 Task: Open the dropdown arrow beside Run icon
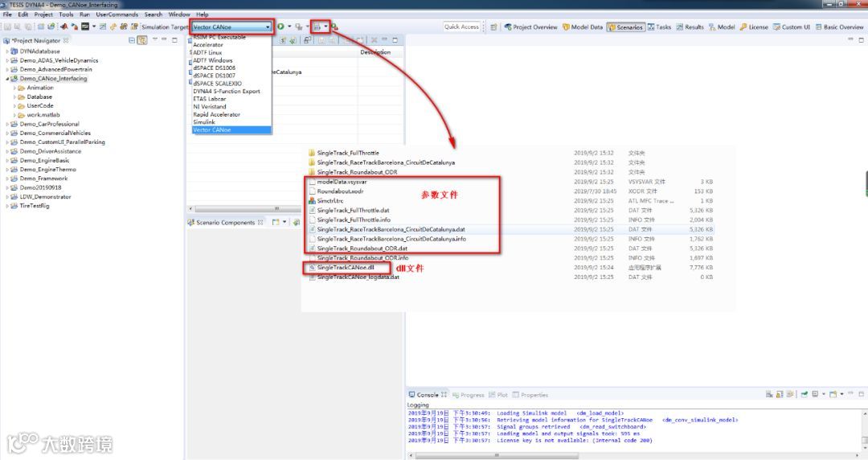(289, 27)
